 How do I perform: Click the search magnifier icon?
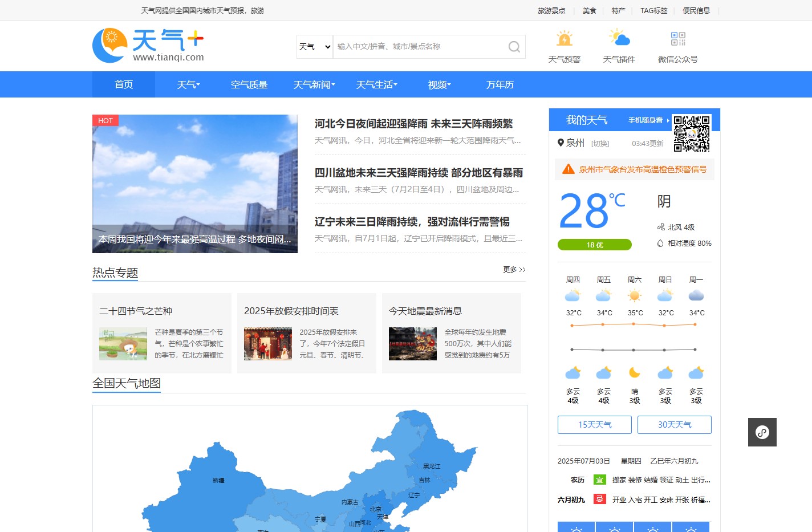[x=514, y=47]
